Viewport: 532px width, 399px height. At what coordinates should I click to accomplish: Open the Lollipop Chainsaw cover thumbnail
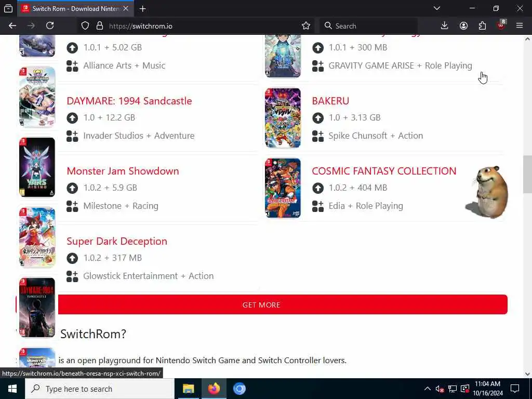click(x=37, y=97)
